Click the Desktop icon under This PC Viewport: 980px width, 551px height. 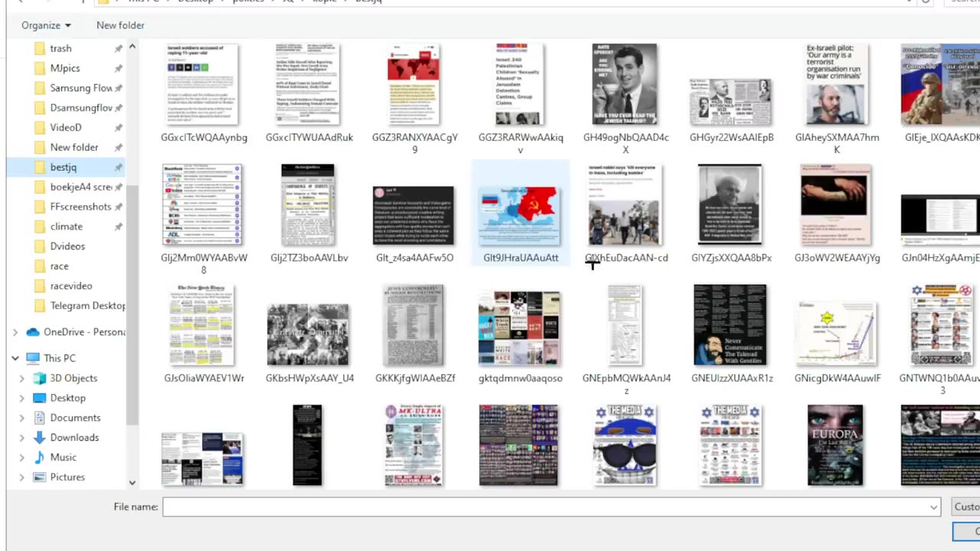(x=40, y=398)
